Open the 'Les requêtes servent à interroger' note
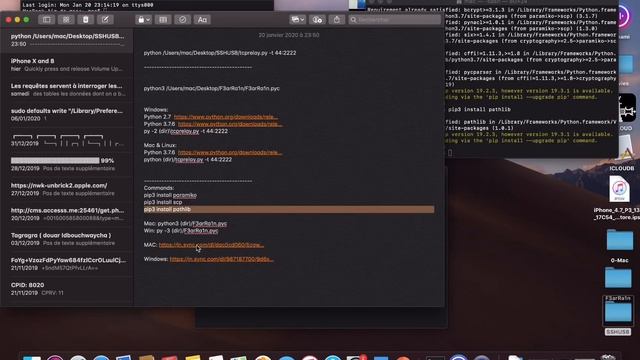 (x=67, y=89)
